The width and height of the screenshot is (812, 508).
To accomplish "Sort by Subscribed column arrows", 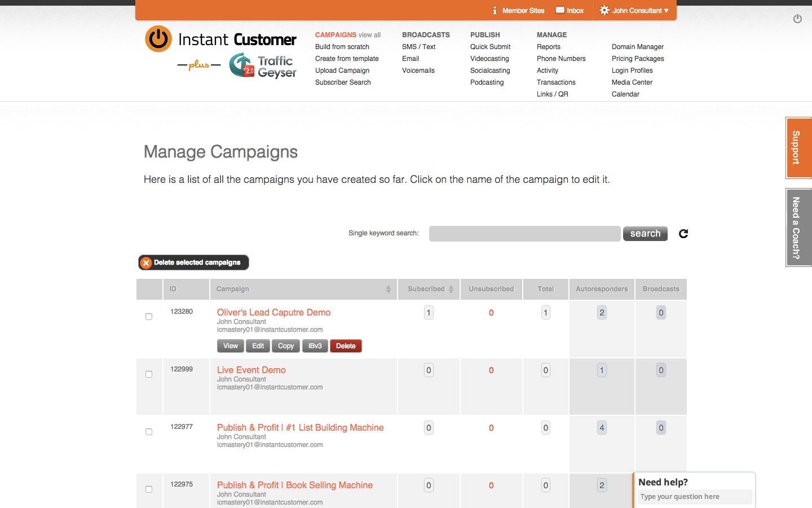I will 451,289.
